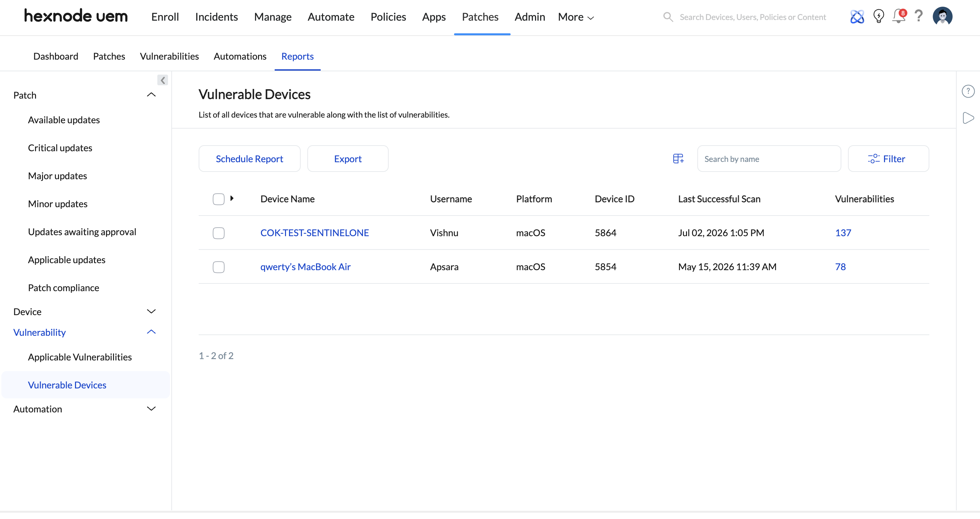980x519 pixels.
Task: Collapse the sidebar with the arrow button
Action: coord(162,80)
